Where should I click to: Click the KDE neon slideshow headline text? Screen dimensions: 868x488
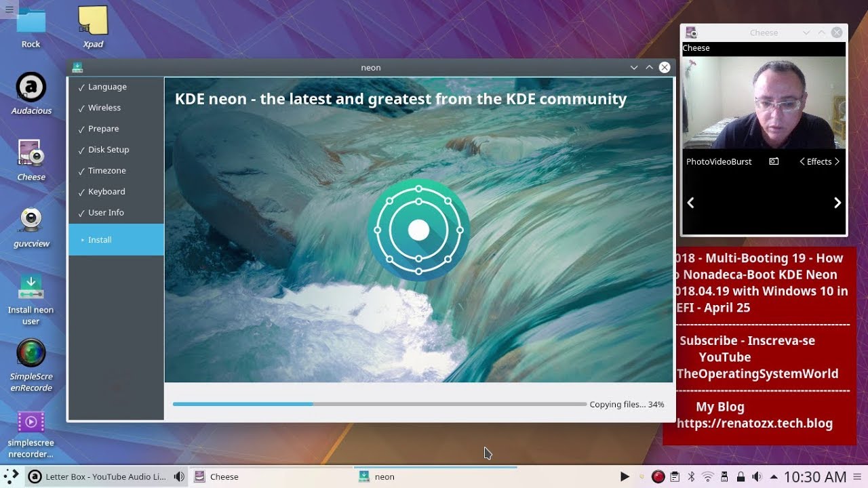tap(401, 99)
